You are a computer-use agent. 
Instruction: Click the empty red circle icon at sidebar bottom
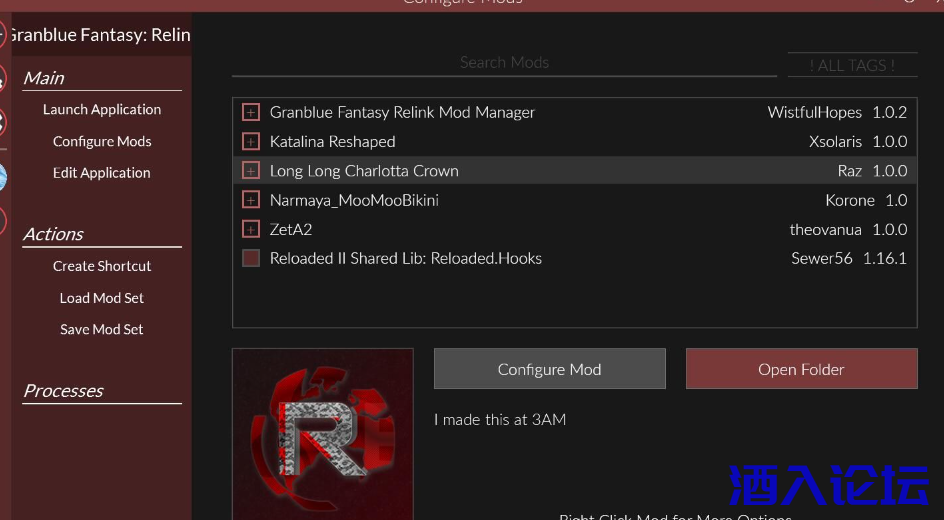[3, 220]
